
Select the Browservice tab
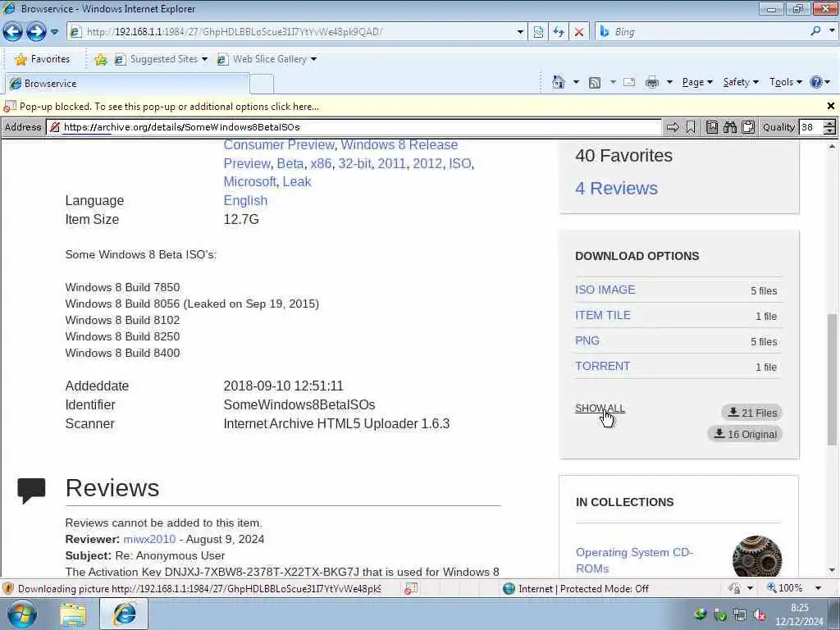tap(126, 84)
